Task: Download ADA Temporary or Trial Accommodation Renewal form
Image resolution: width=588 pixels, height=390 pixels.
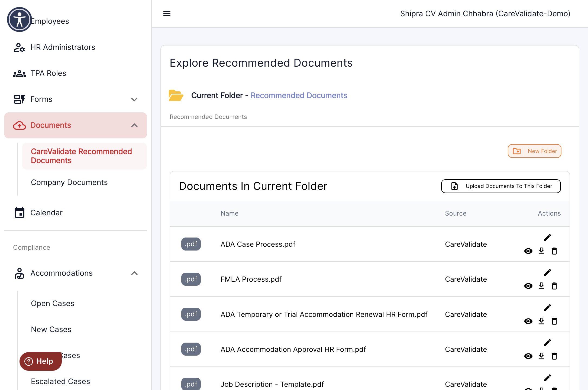Action: point(541,321)
